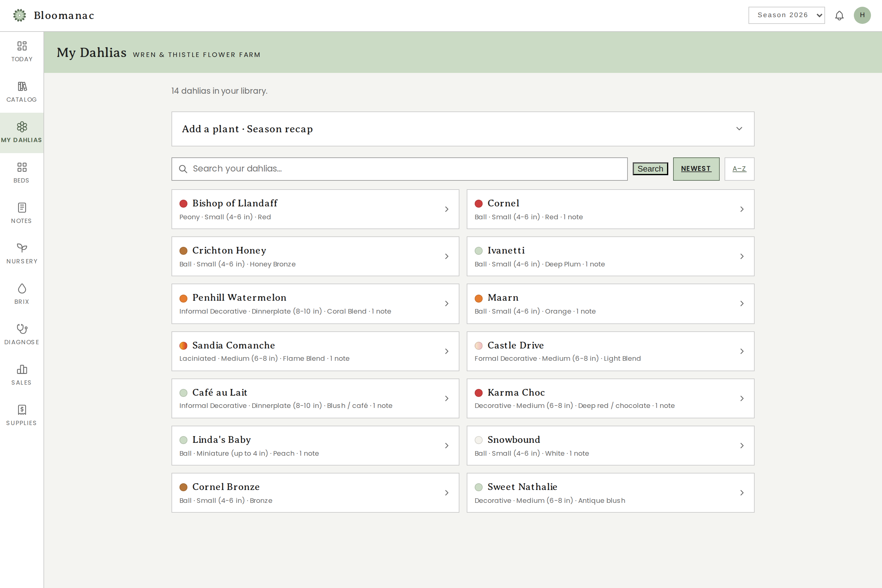The width and height of the screenshot is (882, 588).
Task: Open the notifications bell
Action: pyautogui.click(x=839, y=15)
